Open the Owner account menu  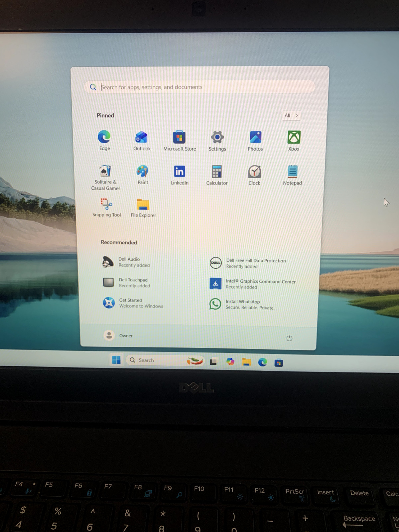pos(118,335)
